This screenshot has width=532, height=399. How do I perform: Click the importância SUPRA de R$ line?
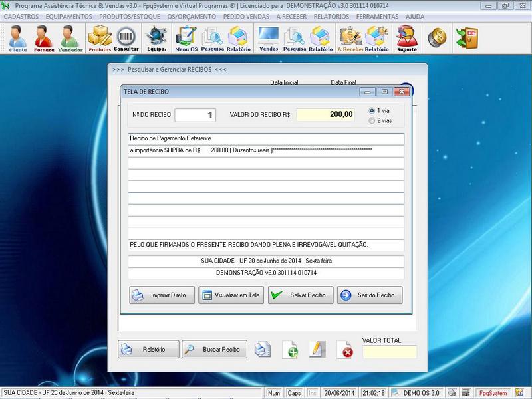266,151
